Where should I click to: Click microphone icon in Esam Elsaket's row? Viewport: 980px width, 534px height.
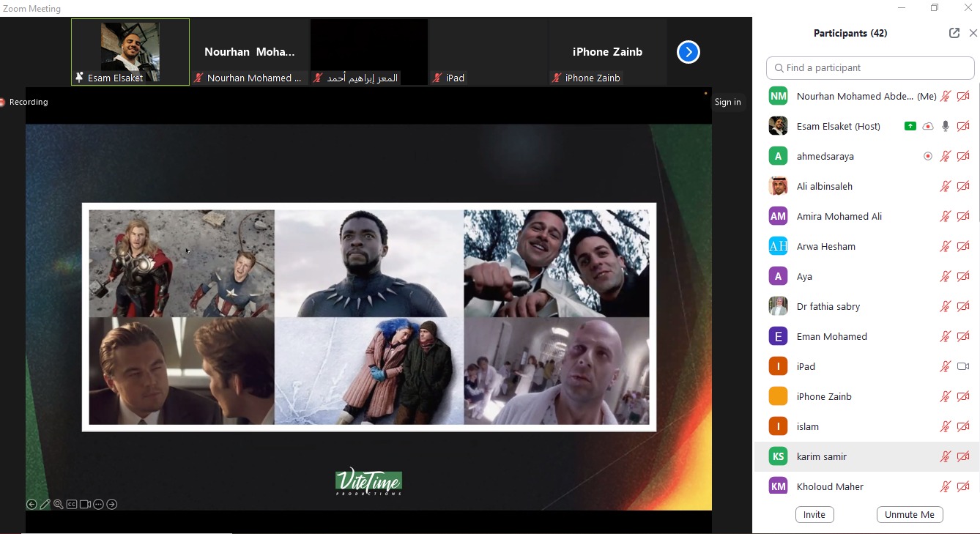pyautogui.click(x=946, y=126)
